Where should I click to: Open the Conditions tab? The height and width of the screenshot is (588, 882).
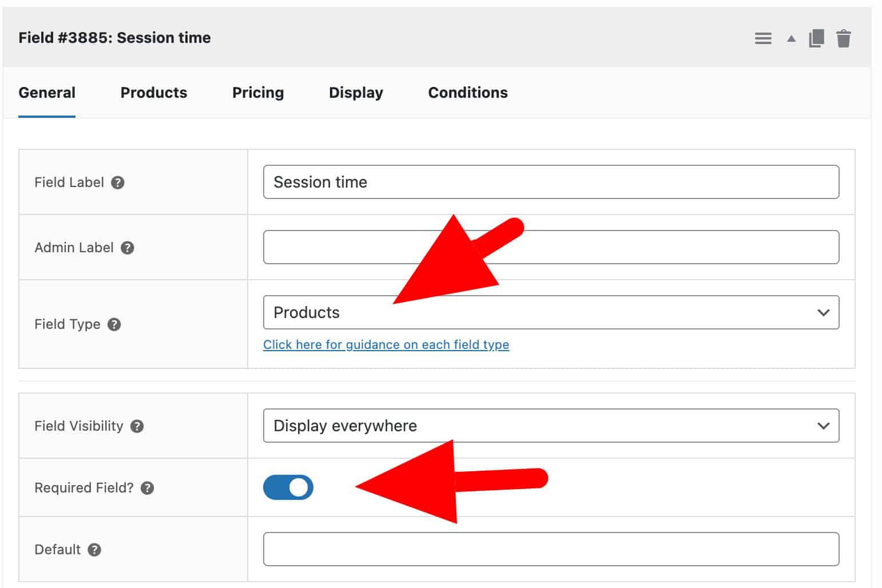coord(467,93)
